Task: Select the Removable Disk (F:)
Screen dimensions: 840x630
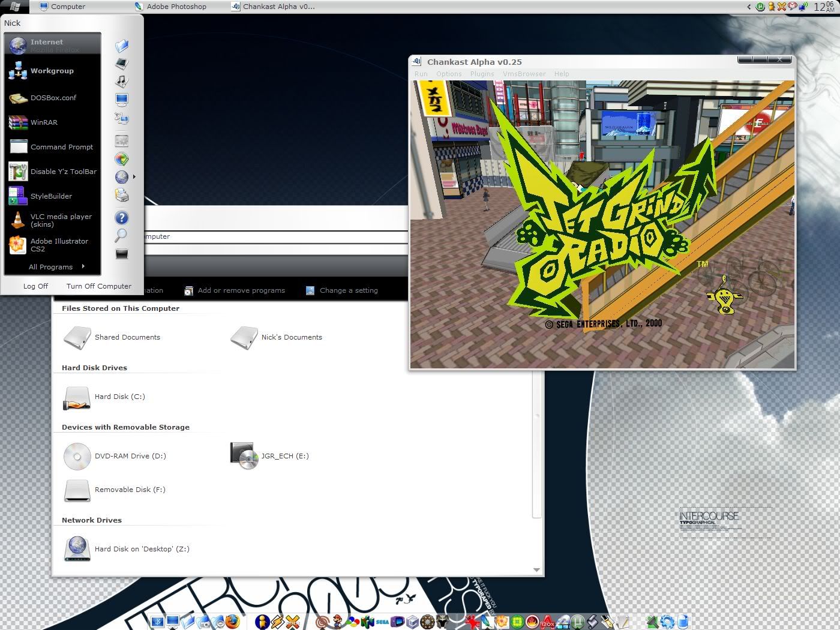Action: coord(115,490)
